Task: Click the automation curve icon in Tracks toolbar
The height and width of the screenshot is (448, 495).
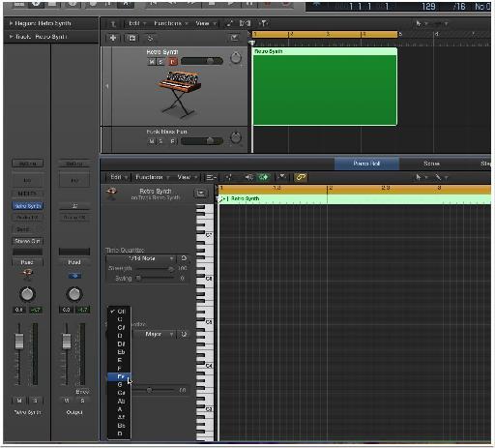Action: (x=229, y=23)
